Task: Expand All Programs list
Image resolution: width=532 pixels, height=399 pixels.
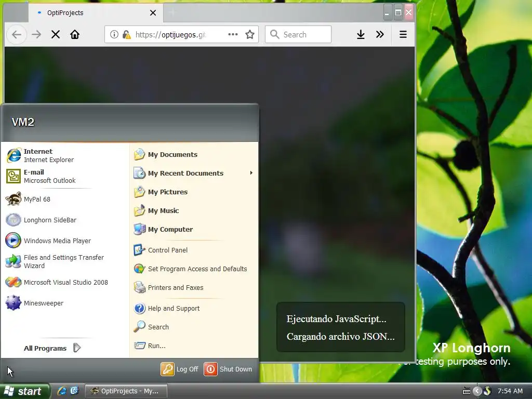Action: 52,348
